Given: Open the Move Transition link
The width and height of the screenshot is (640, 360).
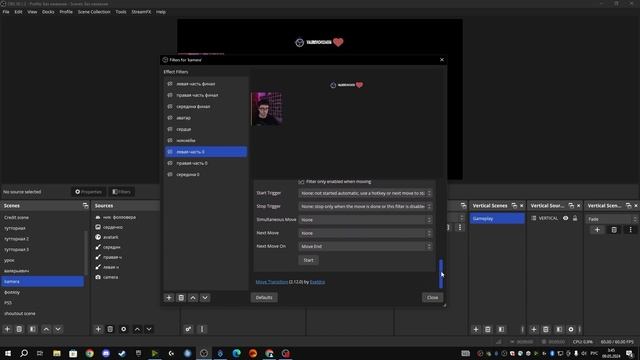Looking at the screenshot, I should tap(271, 282).
